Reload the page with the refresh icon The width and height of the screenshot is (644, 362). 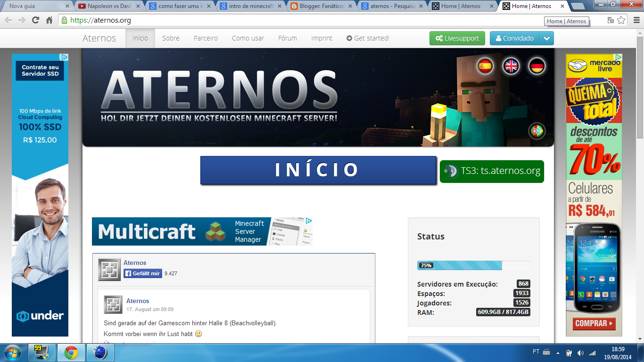35,20
